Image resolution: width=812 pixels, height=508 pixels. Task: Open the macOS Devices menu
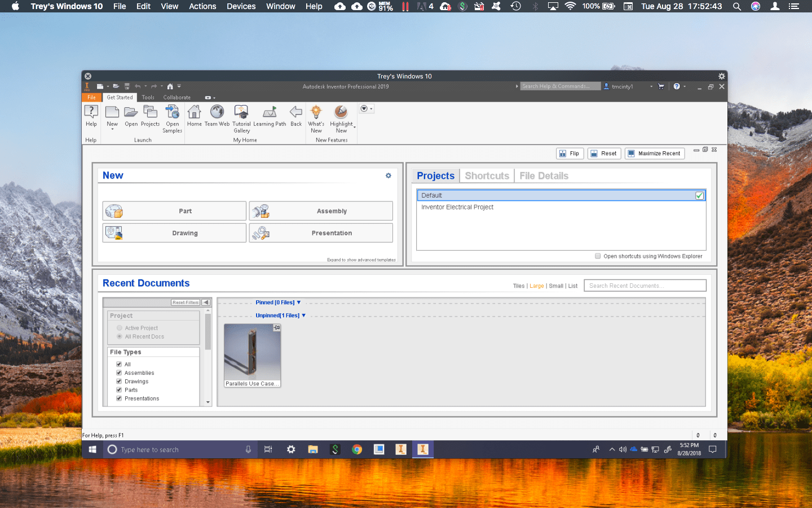click(241, 6)
